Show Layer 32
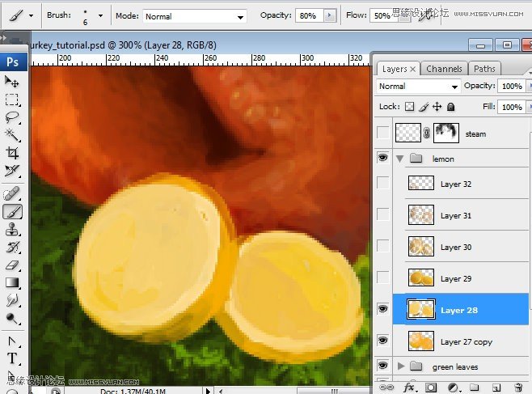 383,183
